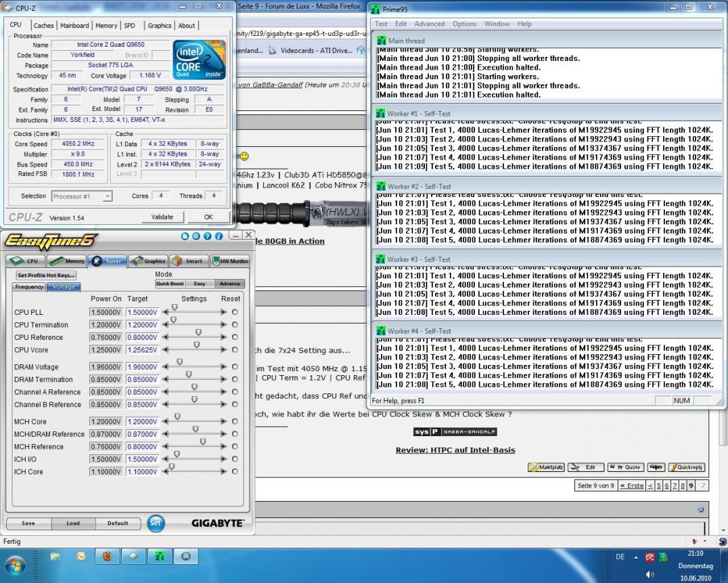Click the MCH Reference slider thumb
Viewport: 728px width, 583px height.
[203, 441]
